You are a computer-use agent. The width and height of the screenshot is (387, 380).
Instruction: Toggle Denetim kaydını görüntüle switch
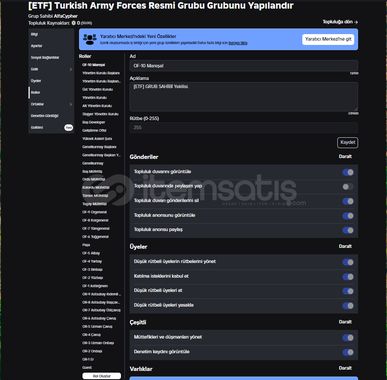click(348, 352)
